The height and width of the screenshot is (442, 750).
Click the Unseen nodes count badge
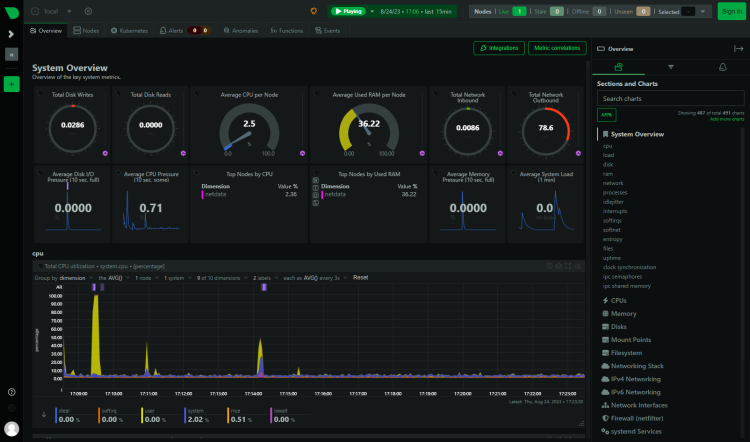[643, 11]
